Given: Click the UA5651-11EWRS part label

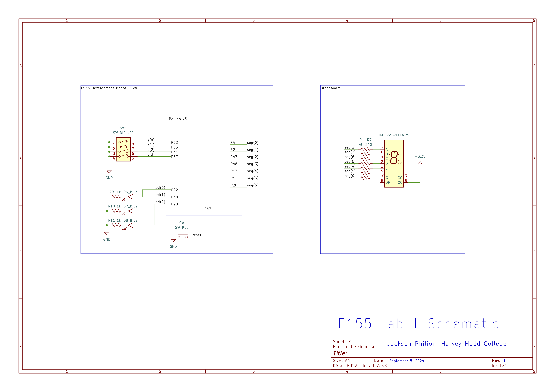Looking at the screenshot, I should [394, 135].
